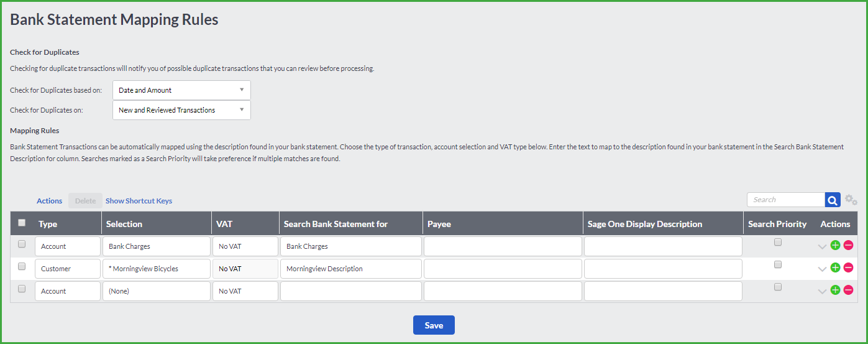Image resolution: width=868 pixels, height=344 pixels.
Task: Add row after Bank Charges rule
Action: pos(835,245)
